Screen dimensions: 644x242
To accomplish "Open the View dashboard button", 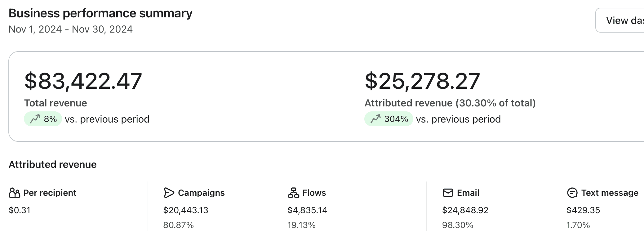I will tap(620, 20).
